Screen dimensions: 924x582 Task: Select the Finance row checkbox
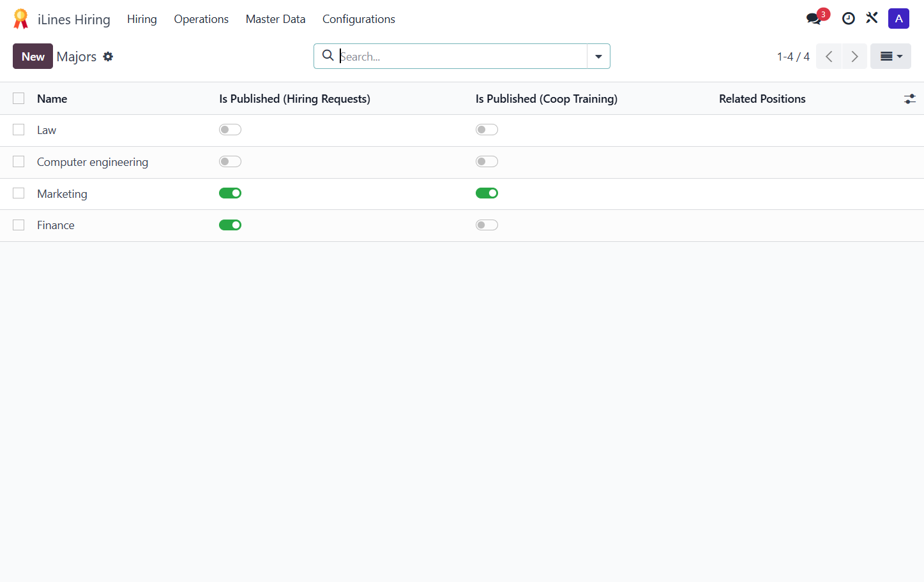(x=19, y=225)
